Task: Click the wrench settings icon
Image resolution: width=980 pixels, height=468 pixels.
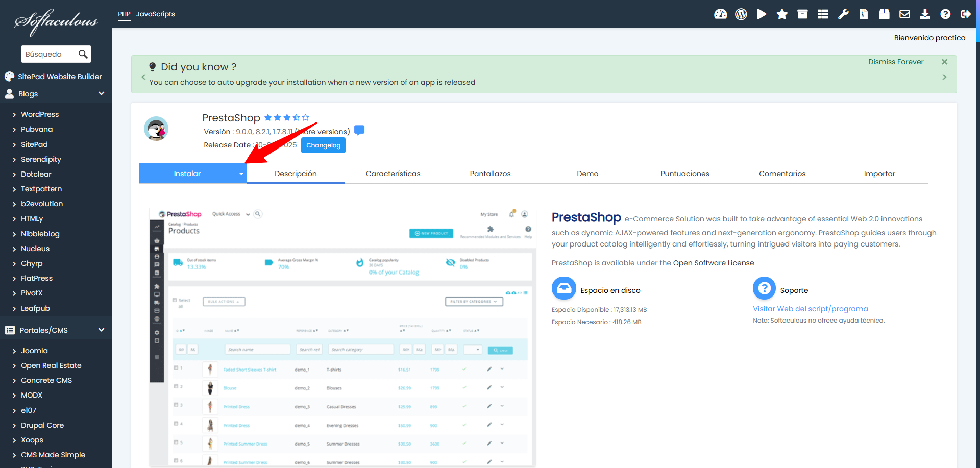Action: point(843,14)
